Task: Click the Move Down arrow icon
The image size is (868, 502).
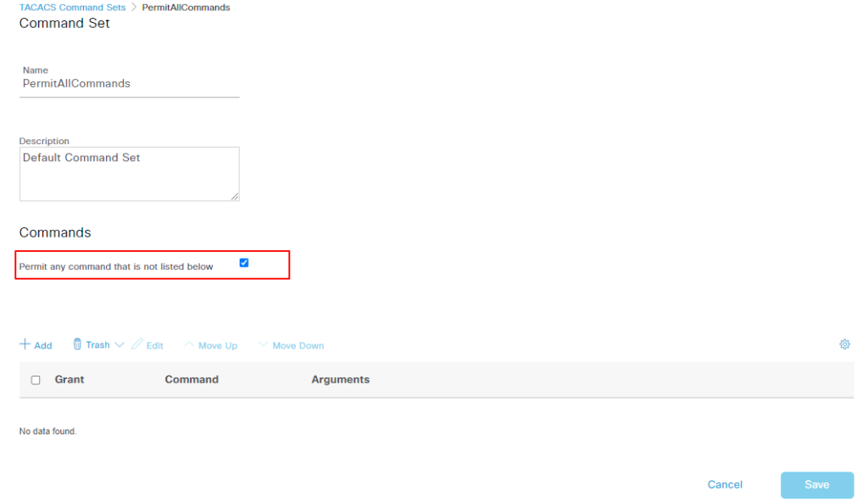Action: coord(263,344)
